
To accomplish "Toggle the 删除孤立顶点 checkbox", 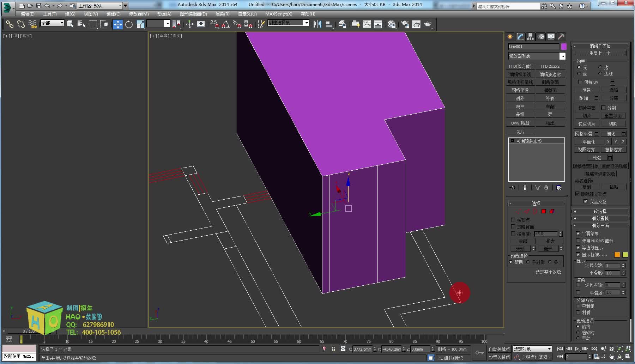I will 577,194.
